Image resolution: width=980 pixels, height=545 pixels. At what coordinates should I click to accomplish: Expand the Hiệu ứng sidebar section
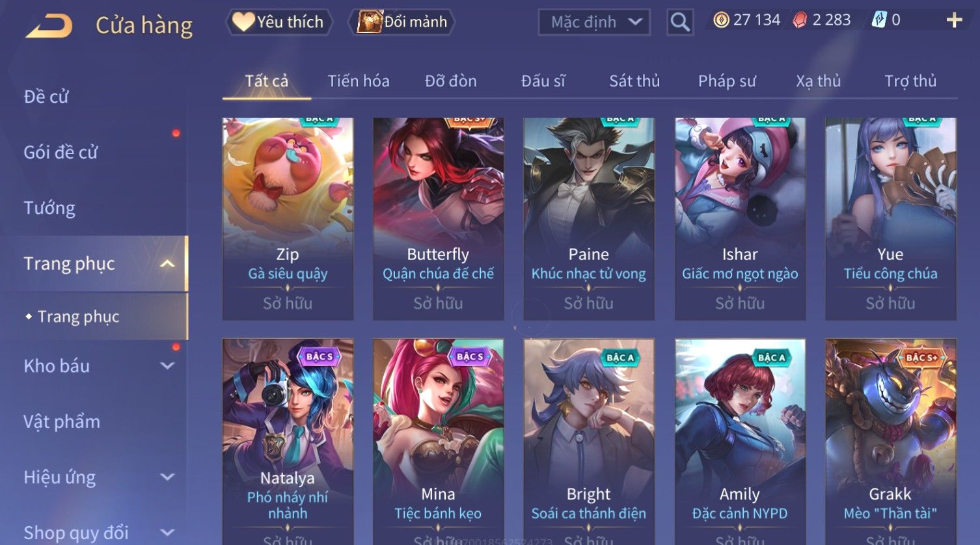click(167, 477)
